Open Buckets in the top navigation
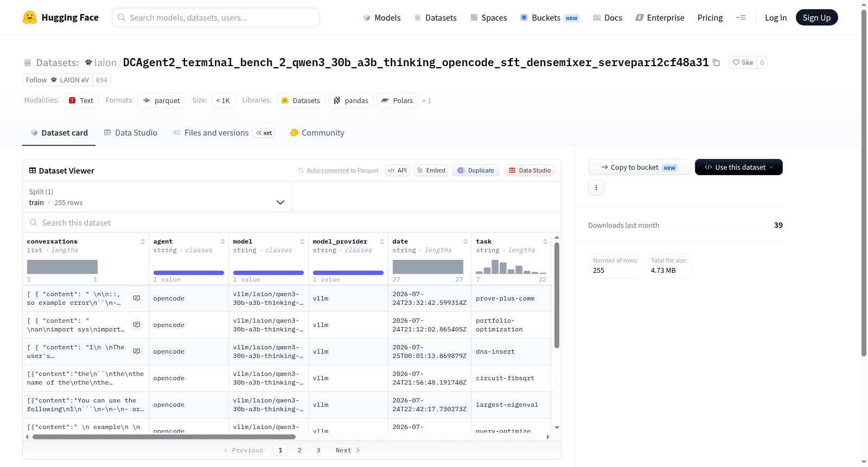The image size is (868, 467). tap(550, 18)
